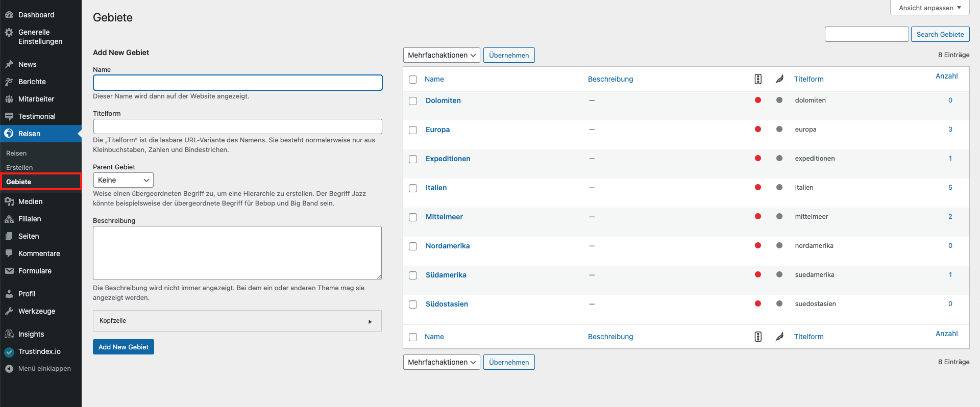The width and height of the screenshot is (980, 407).
Task: Expand the Kopfzeile section
Action: 237,321
